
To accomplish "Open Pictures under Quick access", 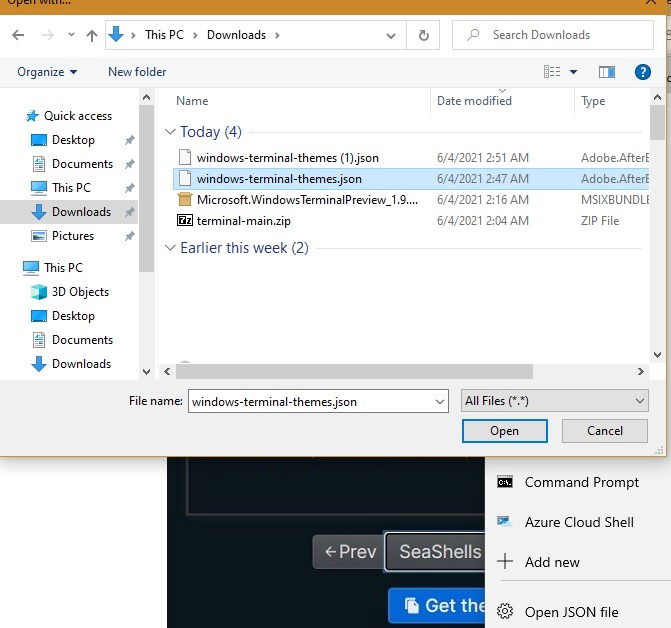I will [x=73, y=236].
